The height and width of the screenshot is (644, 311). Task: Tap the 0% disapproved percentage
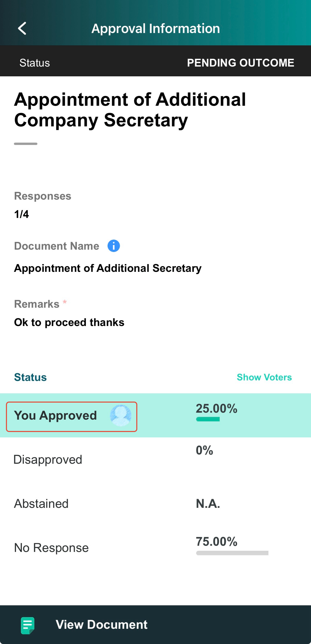point(204,450)
